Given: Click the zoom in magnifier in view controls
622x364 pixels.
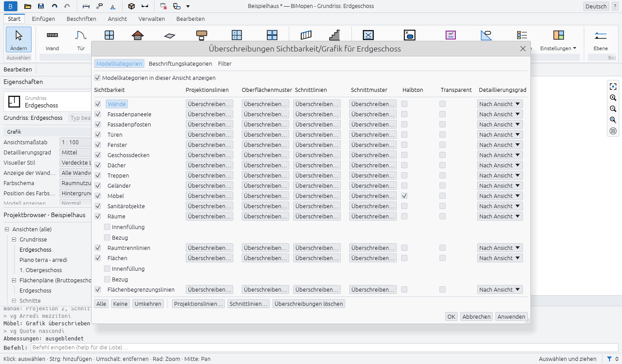Looking at the screenshot, I should [613, 98].
